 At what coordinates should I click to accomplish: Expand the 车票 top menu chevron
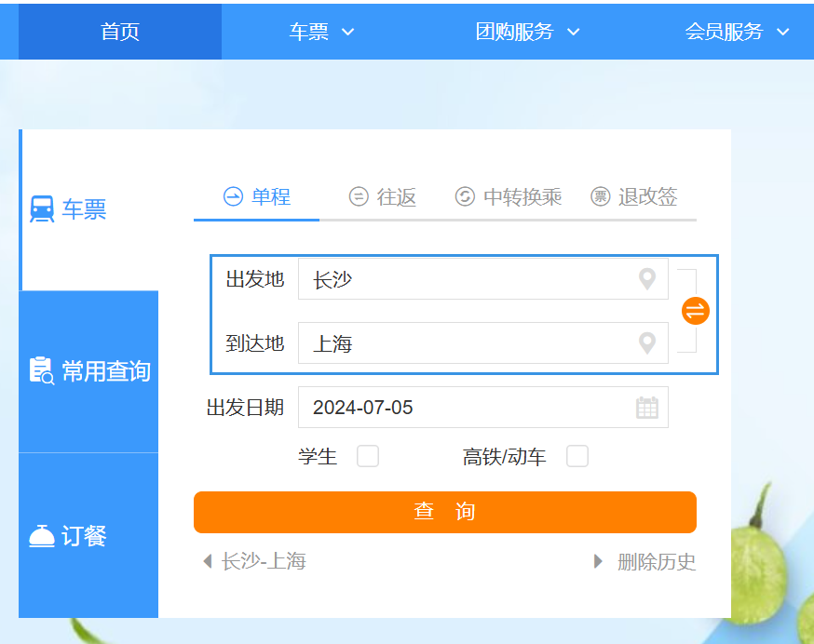tap(347, 33)
